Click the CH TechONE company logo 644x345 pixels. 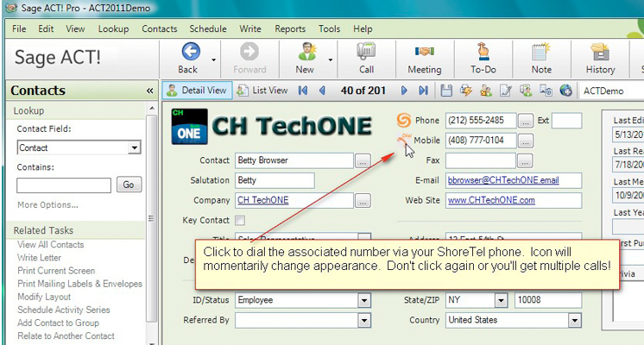189,126
